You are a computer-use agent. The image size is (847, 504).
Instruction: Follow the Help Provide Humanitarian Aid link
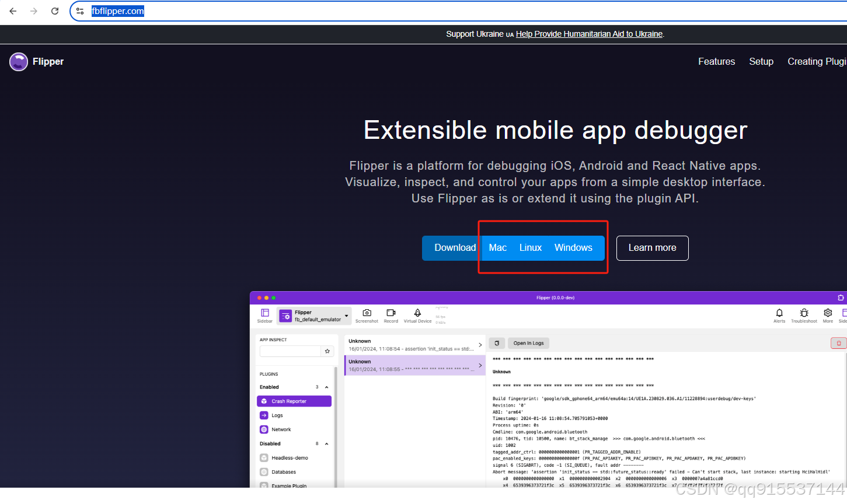click(588, 33)
